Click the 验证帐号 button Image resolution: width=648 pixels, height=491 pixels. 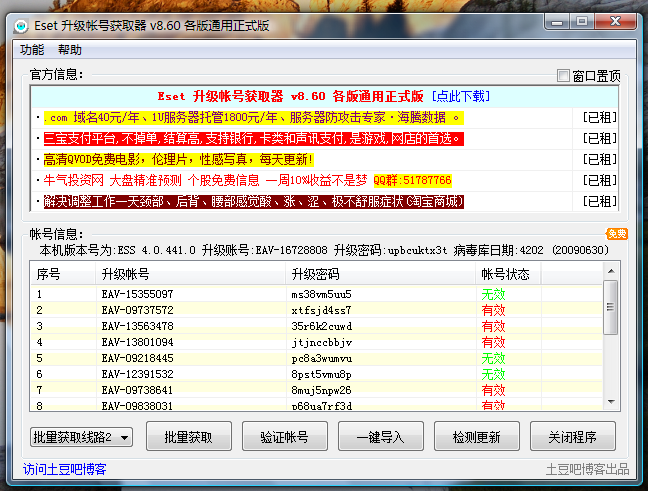(285, 436)
